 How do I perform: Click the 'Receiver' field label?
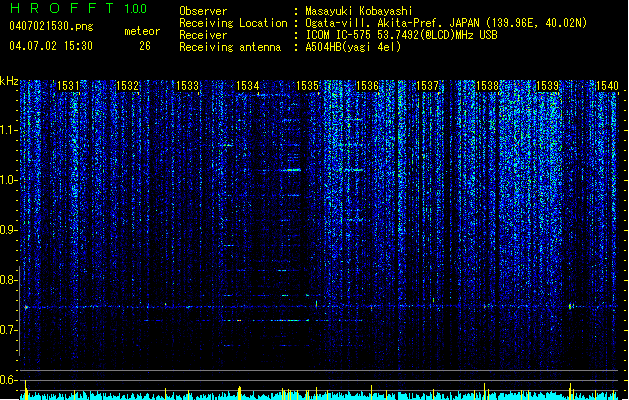(203, 35)
